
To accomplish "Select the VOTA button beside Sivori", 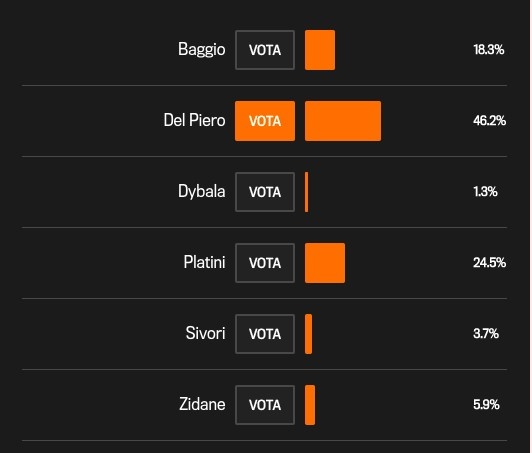I will tap(265, 334).
